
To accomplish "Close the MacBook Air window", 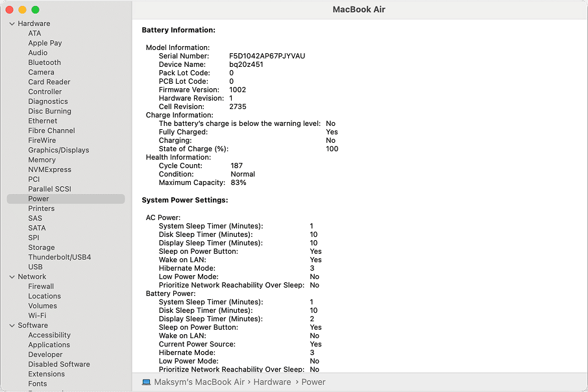I will pos(10,10).
